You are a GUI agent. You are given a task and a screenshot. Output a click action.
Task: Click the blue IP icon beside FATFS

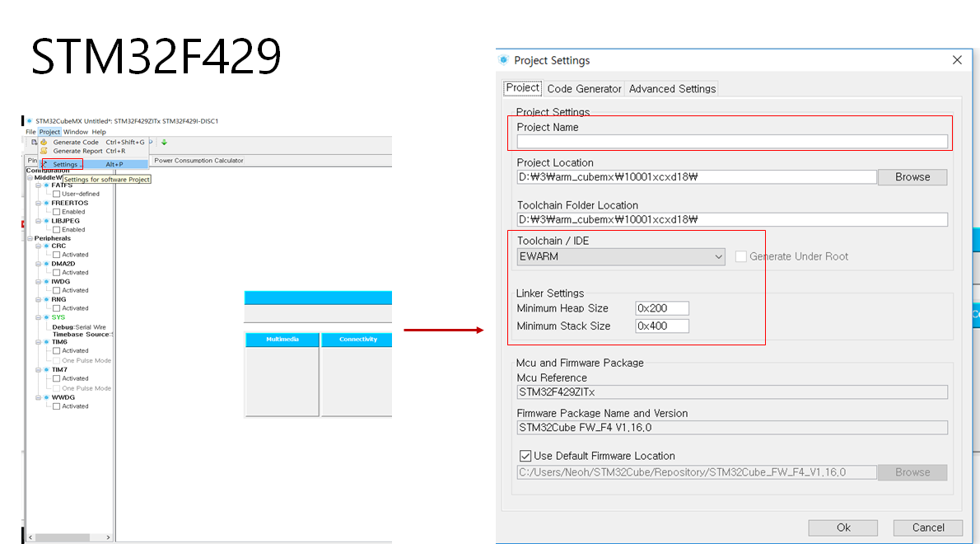[x=46, y=185]
